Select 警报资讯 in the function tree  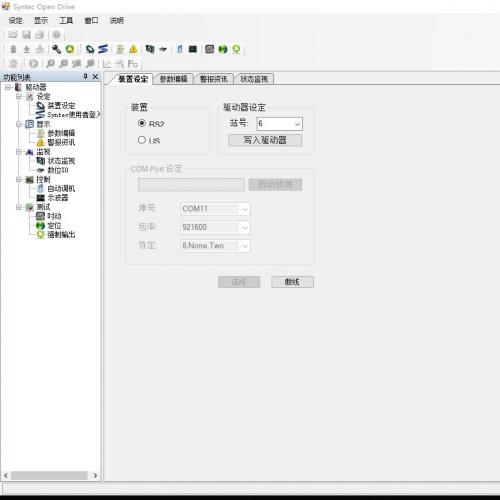click(x=61, y=142)
